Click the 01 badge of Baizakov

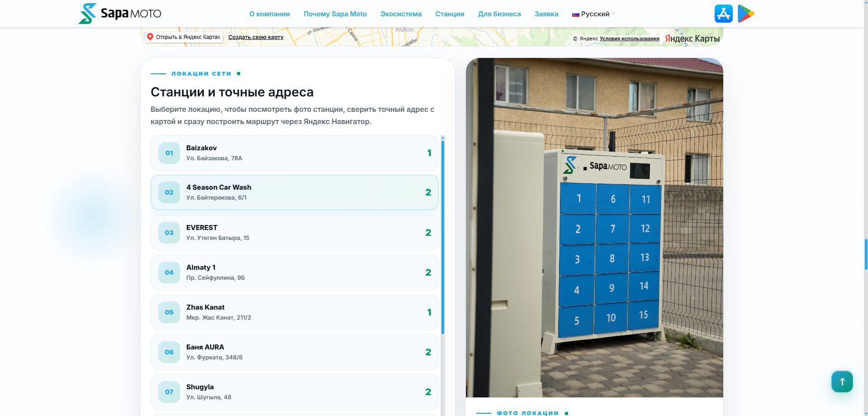(169, 153)
